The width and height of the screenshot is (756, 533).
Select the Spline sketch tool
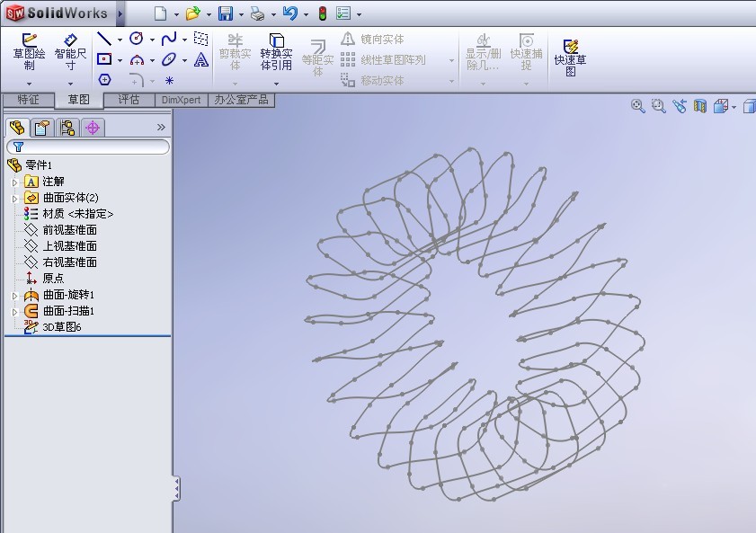169,38
